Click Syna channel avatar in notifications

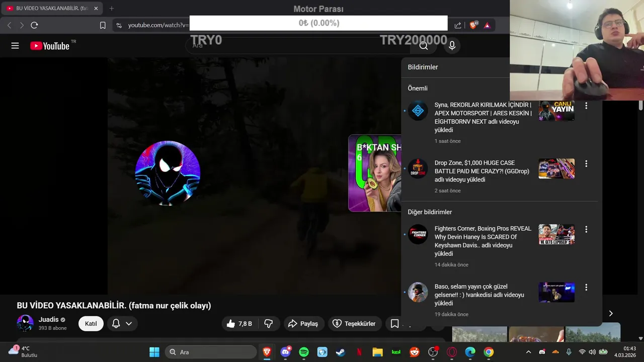pyautogui.click(x=418, y=111)
